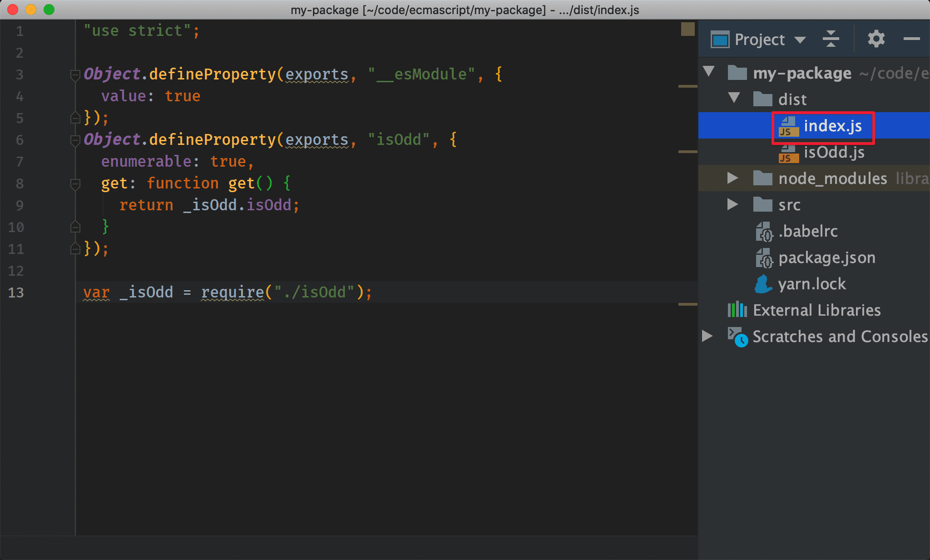This screenshot has height=560, width=930.
Task: Click the require call on line 13
Action: 232,292
